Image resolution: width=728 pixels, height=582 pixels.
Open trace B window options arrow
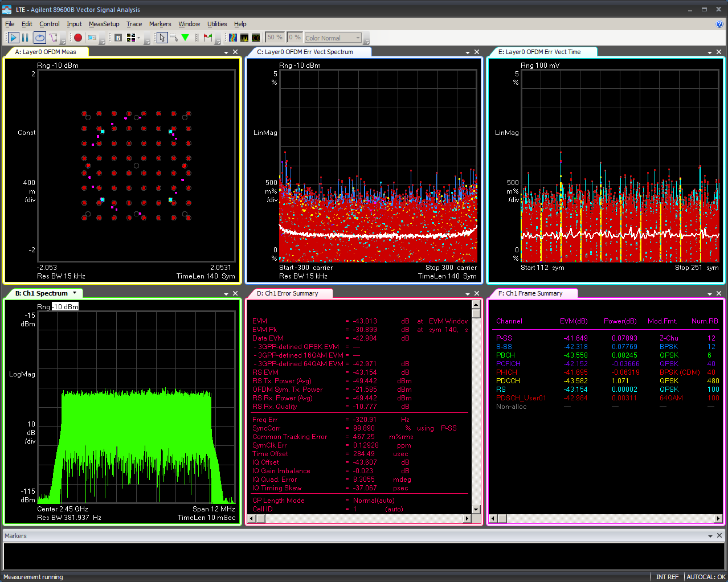tap(226, 294)
